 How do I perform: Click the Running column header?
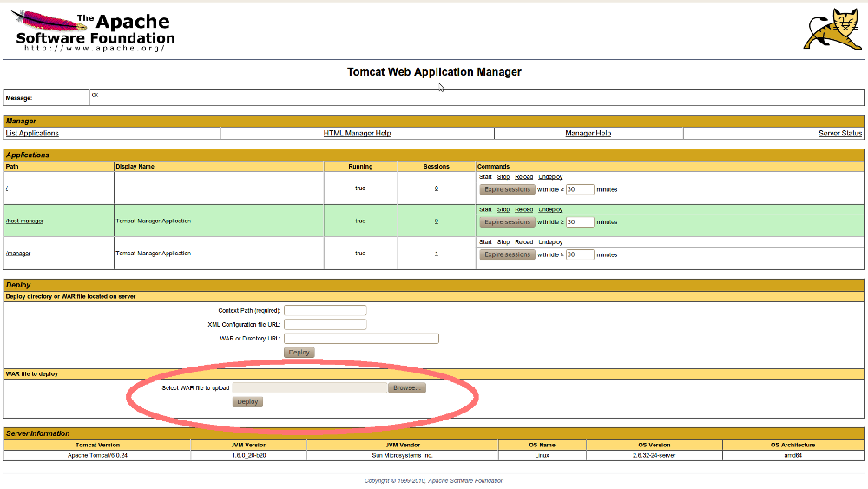point(360,166)
